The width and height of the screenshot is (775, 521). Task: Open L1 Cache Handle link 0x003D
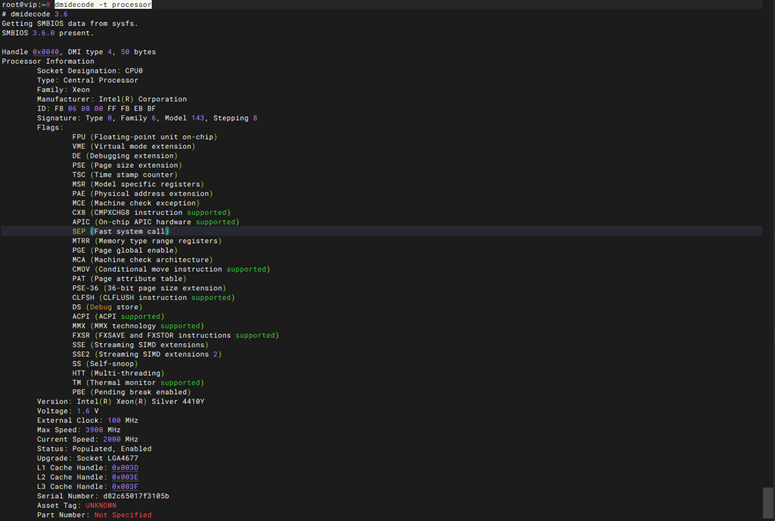(x=125, y=468)
